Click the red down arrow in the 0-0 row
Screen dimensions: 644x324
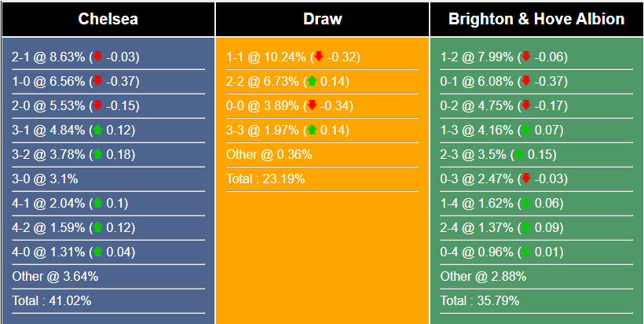[312, 105]
